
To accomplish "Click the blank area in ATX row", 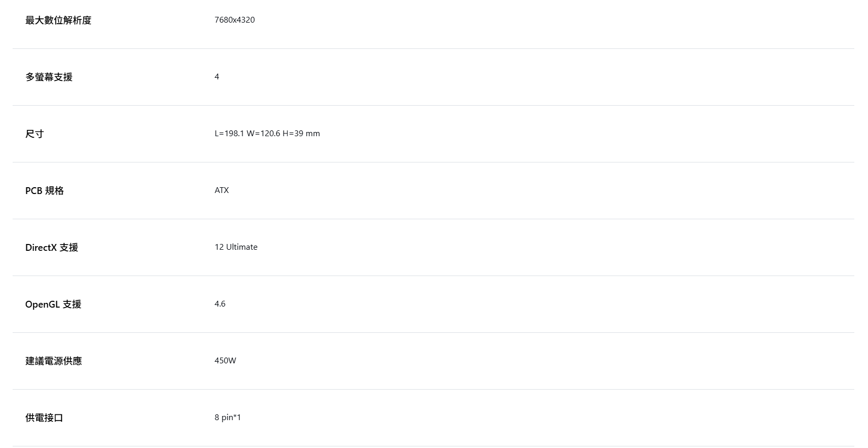I will pos(526,190).
